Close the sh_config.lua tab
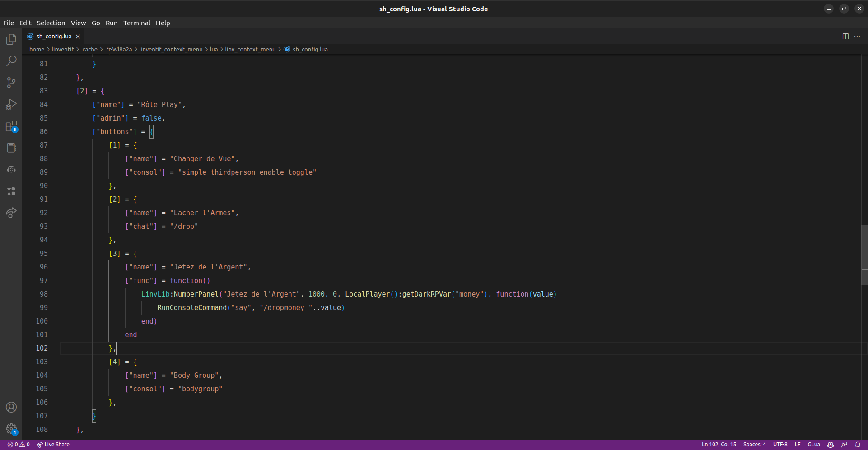Screen dimensions: 868x450 (78, 37)
